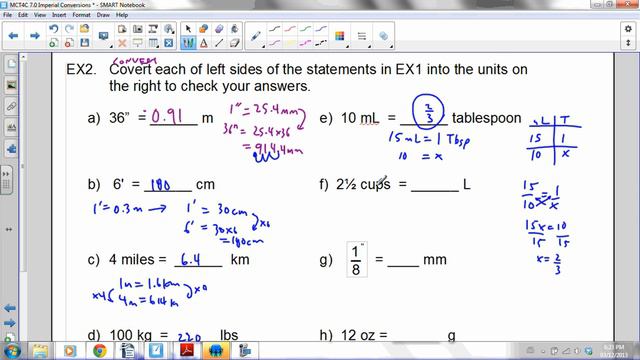Click the Paste icon in the toolbar
Image resolution: width=640 pixels, height=360 pixels.
pyautogui.click(x=122, y=29)
